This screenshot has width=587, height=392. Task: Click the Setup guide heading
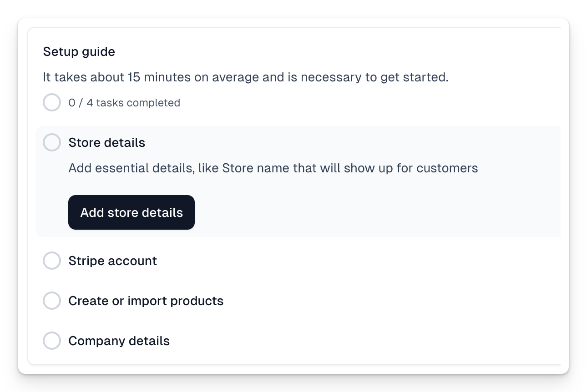tap(79, 52)
